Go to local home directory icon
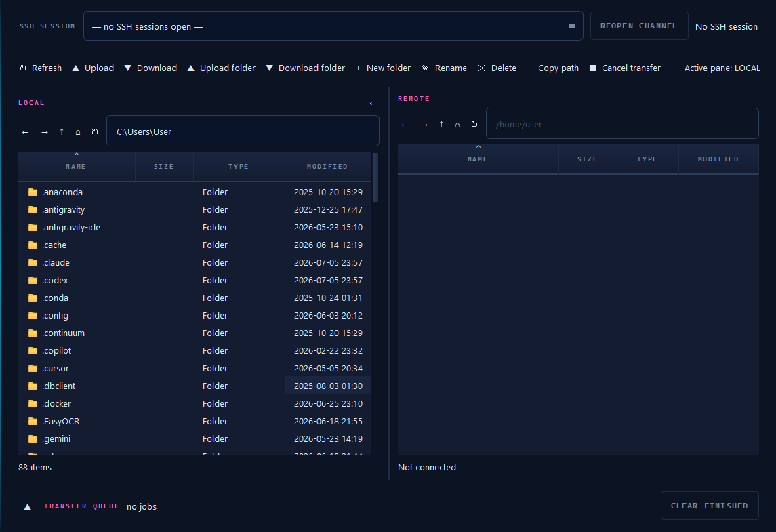The height and width of the screenshot is (532, 776). (x=78, y=132)
